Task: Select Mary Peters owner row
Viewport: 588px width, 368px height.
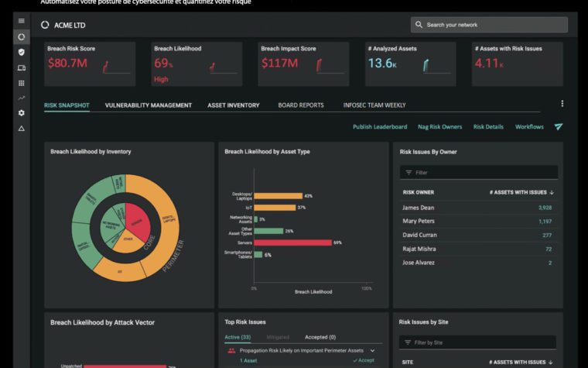Action: coord(477,221)
